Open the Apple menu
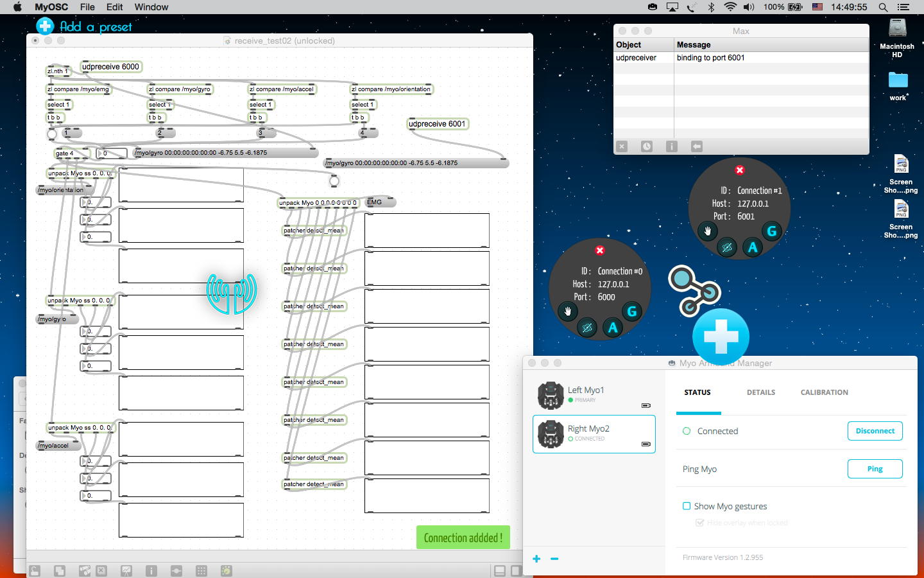The width and height of the screenshot is (924, 578). coord(17,7)
